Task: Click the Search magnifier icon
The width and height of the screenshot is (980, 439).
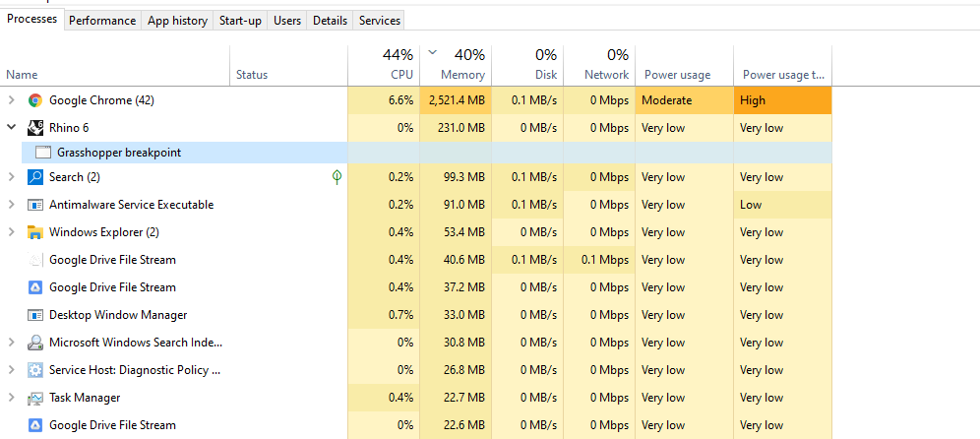Action: [35, 177]
